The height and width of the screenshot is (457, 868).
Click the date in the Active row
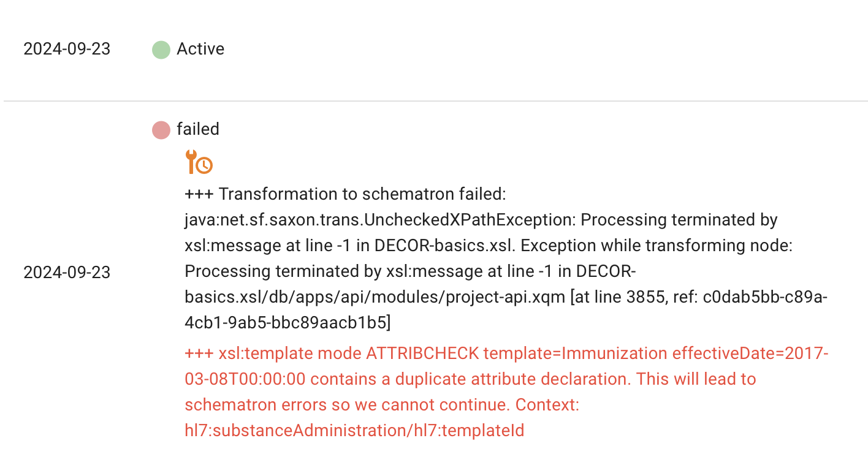(x=67, y=49)
